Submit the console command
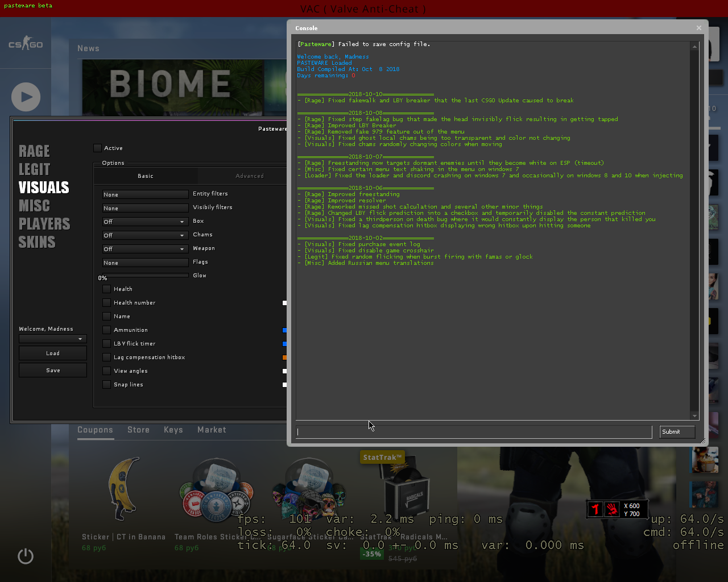The height and width of the screenshot is (582, 728). point(677,432)
